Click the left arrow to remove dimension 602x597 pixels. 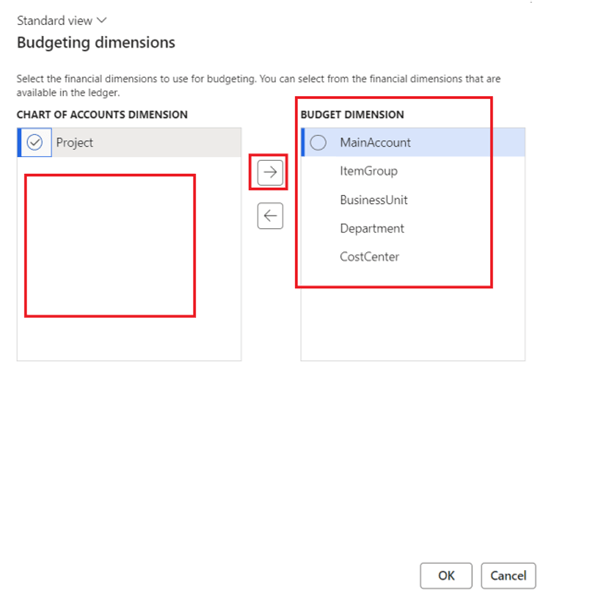[269, 215]
